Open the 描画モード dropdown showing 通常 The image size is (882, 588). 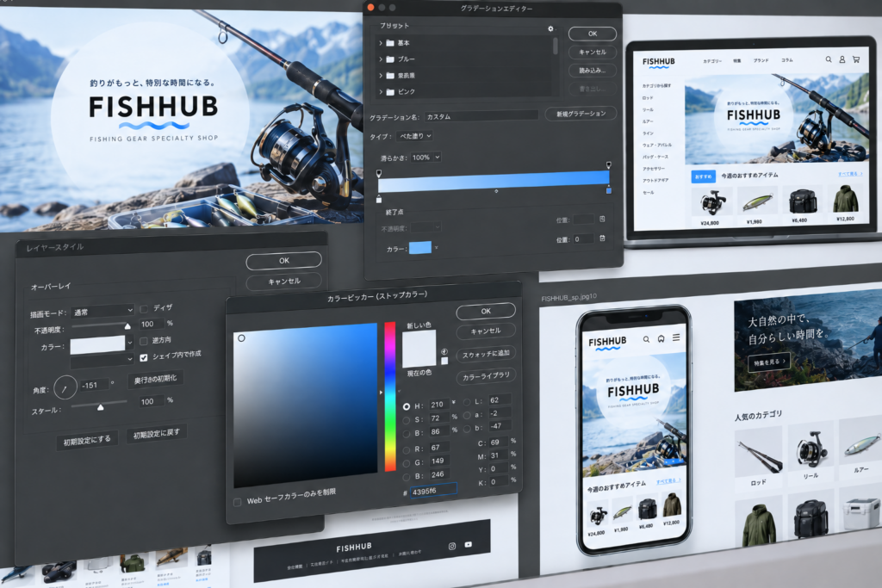[x=103, y=312]
